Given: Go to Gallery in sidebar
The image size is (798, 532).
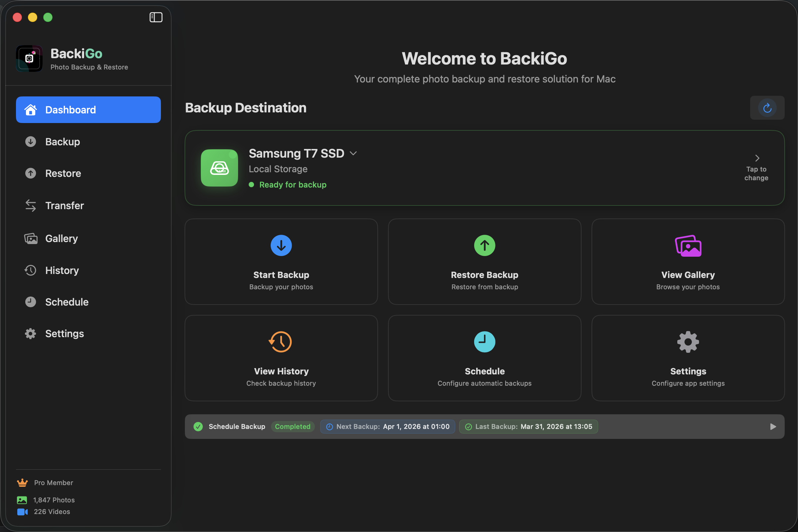Looking at the screenshot, I should click(x=62, y=238).
